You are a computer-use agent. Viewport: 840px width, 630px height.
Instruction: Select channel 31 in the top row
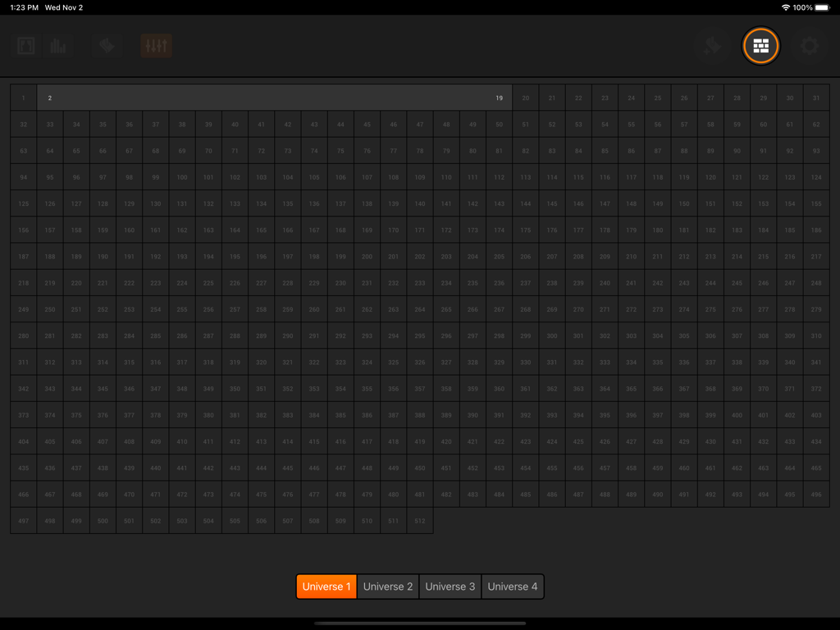816,98
